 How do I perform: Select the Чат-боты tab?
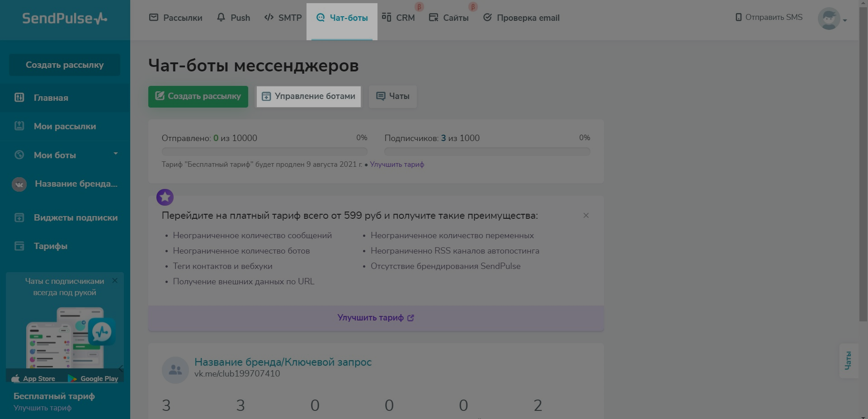coord(342,18)
